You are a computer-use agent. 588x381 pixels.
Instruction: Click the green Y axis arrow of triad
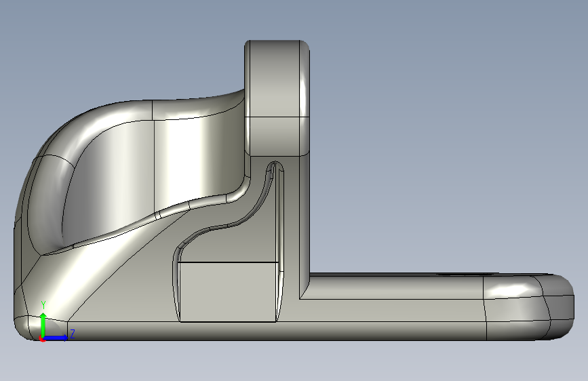tap(43, 324)
